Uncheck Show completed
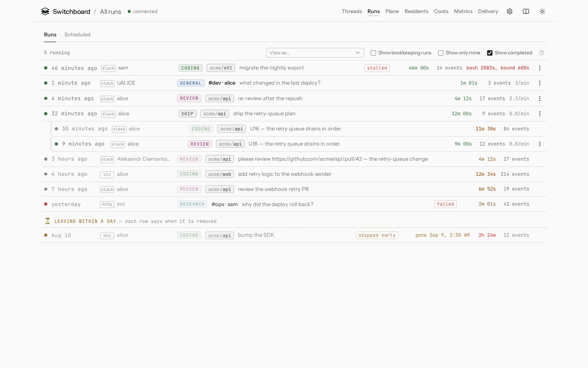This screenshot has width=588, height=368. (x=490, y=53)
